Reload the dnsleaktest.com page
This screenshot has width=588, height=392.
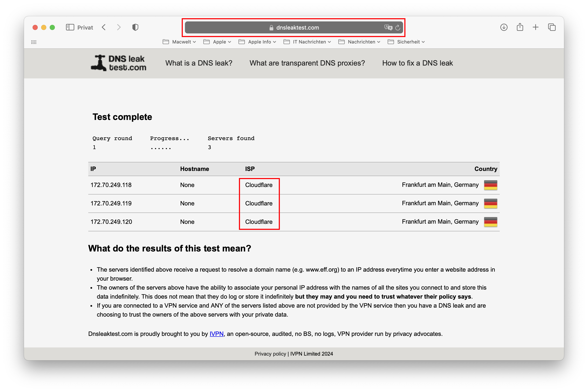coord(398,27)
